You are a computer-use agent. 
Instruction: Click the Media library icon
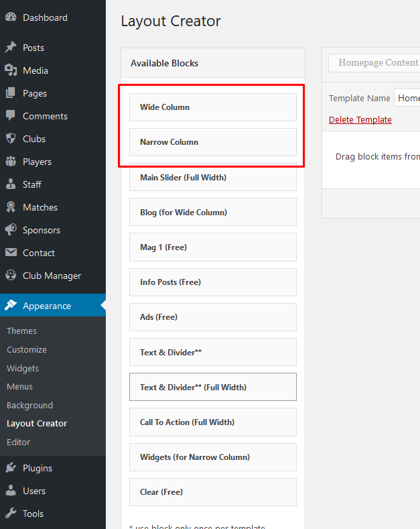[x=11, y=70]
